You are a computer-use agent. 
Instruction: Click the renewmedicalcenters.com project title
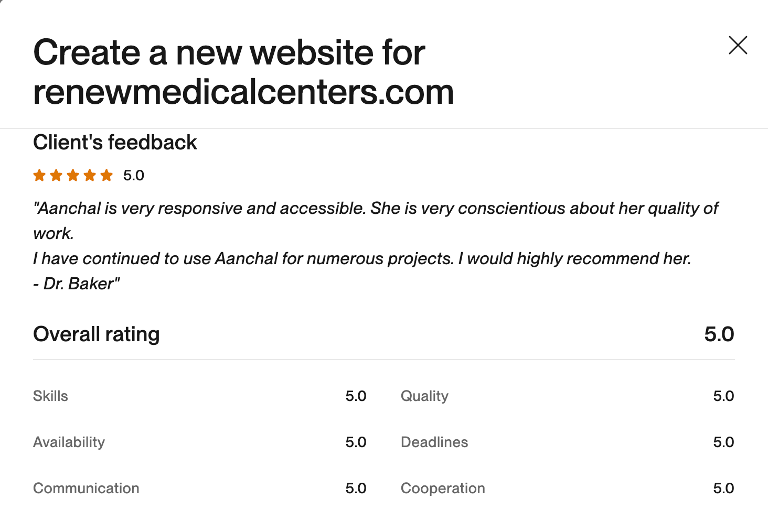[x=243, y=72]
